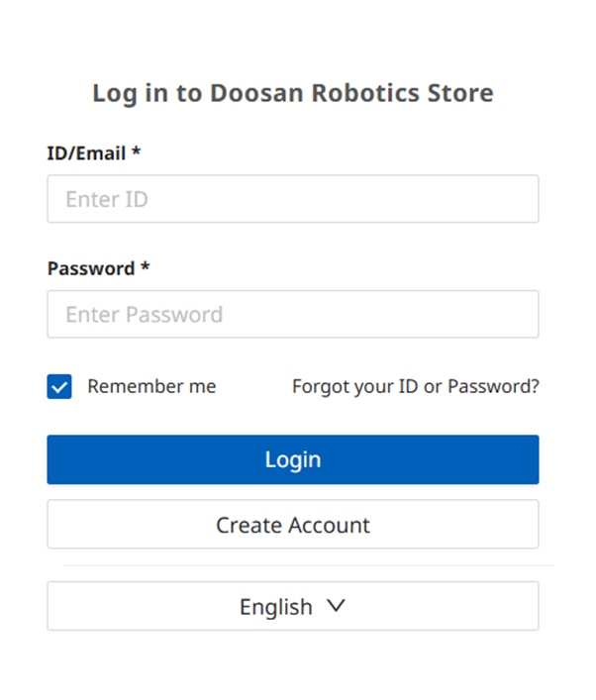
Task: Click the Enter ID input field
Action: [x=292, y=199]
